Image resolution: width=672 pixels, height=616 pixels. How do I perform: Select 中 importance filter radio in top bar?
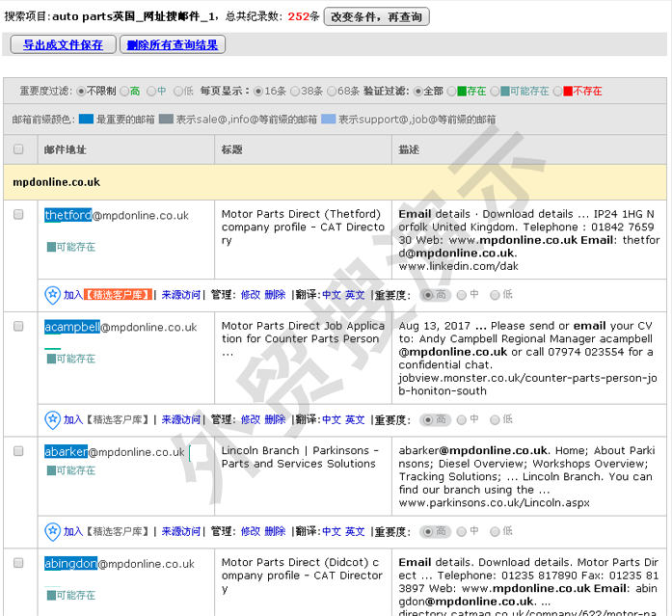point(150,92)
